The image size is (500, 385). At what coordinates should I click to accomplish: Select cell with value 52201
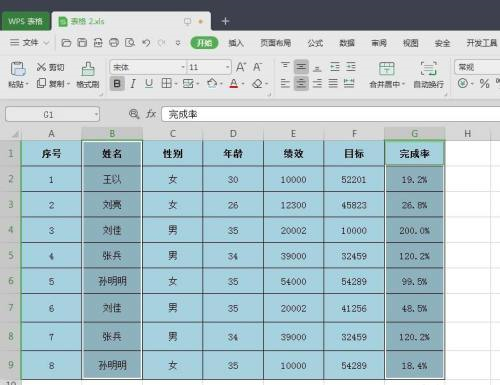pyautogui.click(x=354, y=179)
